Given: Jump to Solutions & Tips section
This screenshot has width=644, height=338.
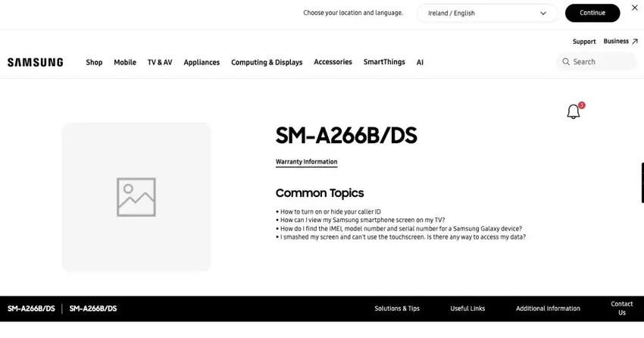Looking at the screenshot, I should pos(397,309).
